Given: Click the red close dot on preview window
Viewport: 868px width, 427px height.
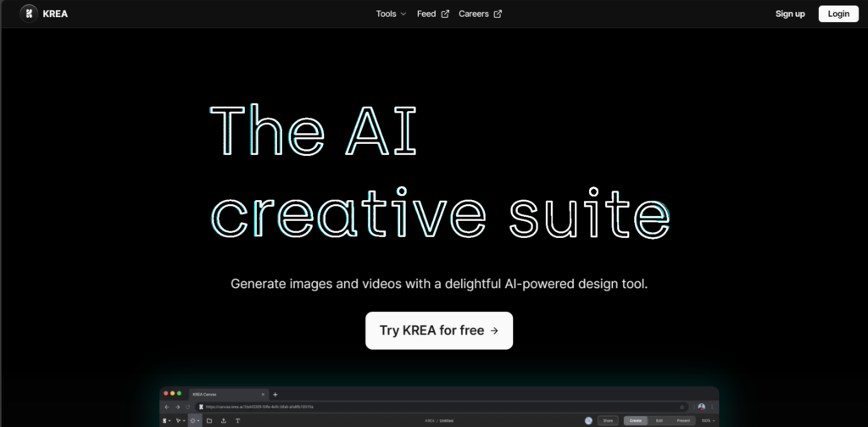Looking at the screenshot, I should (166, 393).
